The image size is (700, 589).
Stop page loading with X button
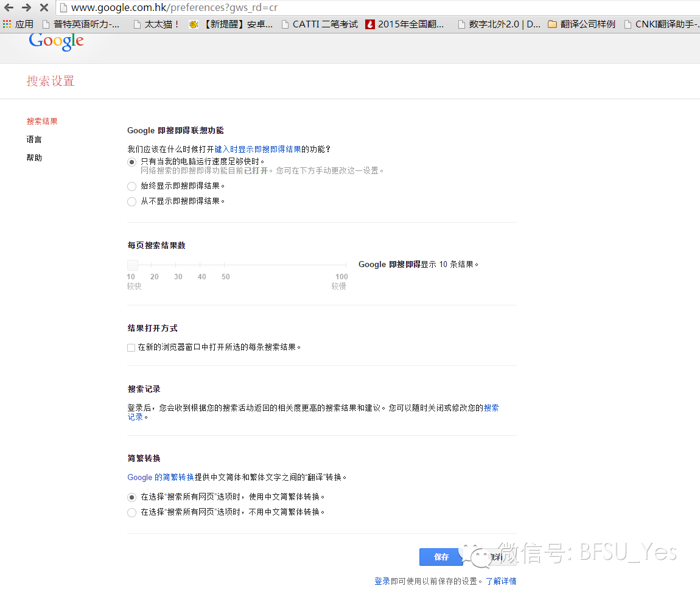tap(44, 7)
